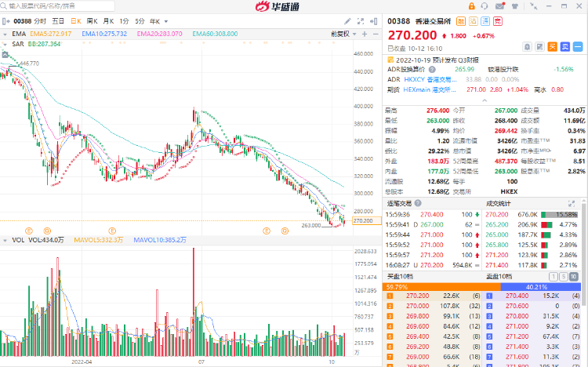Image resolution: width=588 pixels, height=367 pixels.
Task: Click the 2022-10-19 Q3 earnings notice
Action: point(437,60)
